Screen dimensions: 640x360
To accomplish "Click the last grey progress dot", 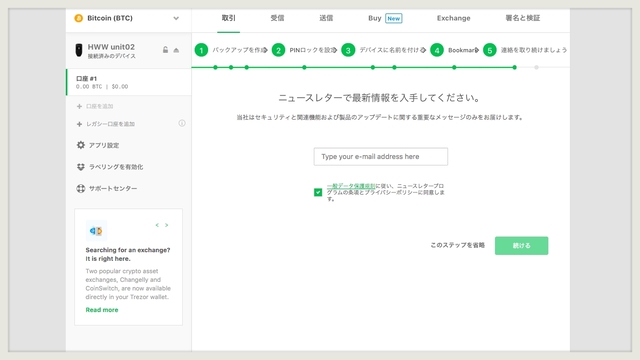I will (x=536, y=67).
